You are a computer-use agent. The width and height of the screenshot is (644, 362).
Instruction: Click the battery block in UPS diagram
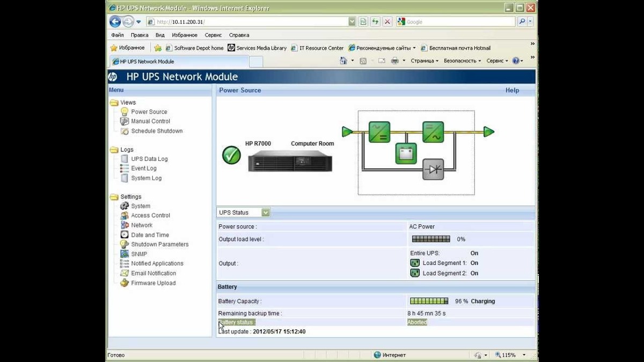click(x=406, y=153)
